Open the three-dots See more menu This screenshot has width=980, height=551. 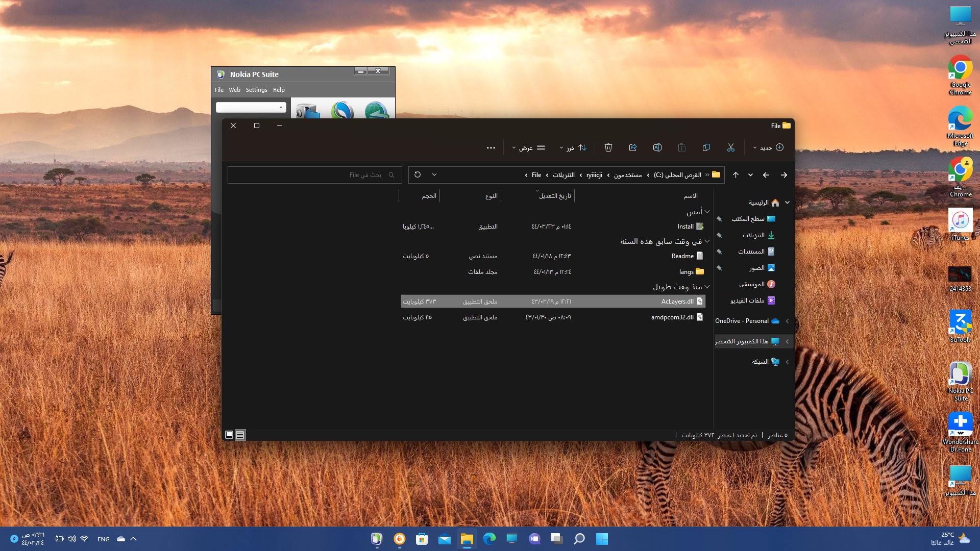491,147
